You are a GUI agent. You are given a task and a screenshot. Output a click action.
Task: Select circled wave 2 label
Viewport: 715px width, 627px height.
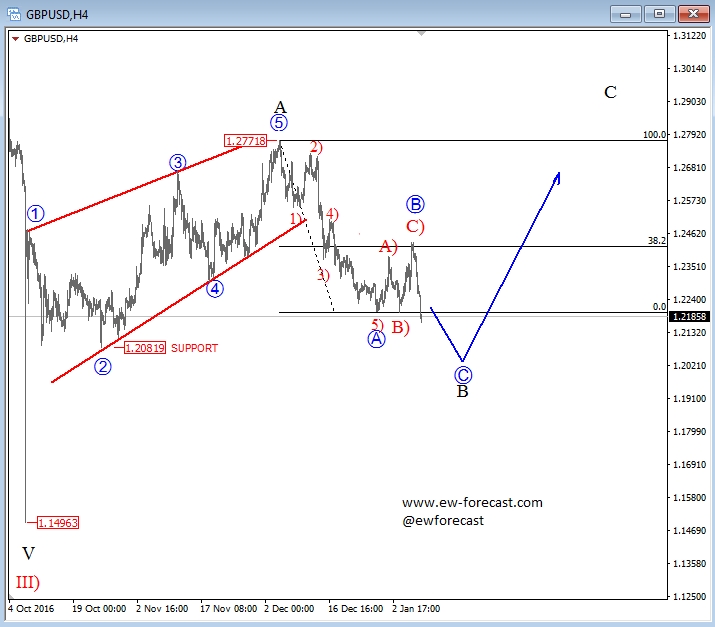point(103,367)
